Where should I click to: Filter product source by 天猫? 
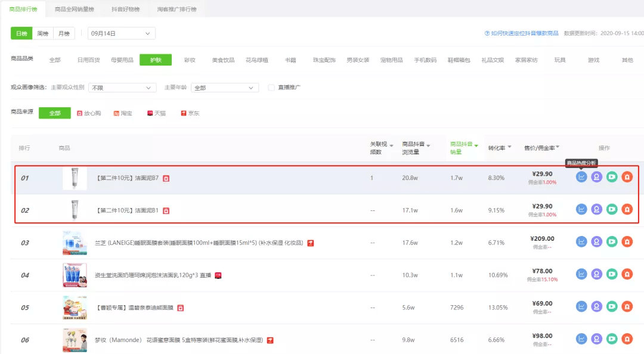point(156,113)
